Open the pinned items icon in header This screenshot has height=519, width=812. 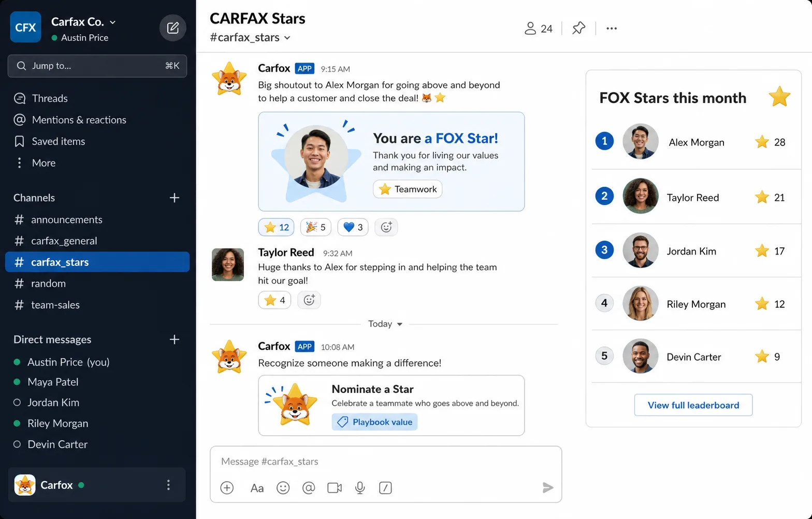click(578, 28)
